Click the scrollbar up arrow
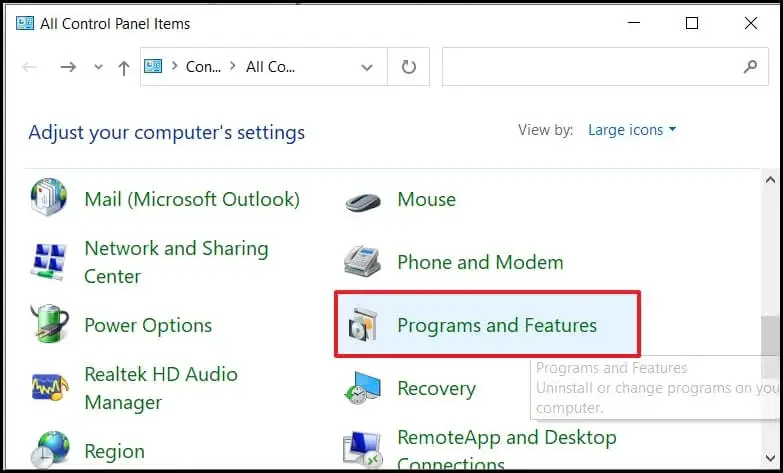Screen dimensions: 783x473 (770, 180)
